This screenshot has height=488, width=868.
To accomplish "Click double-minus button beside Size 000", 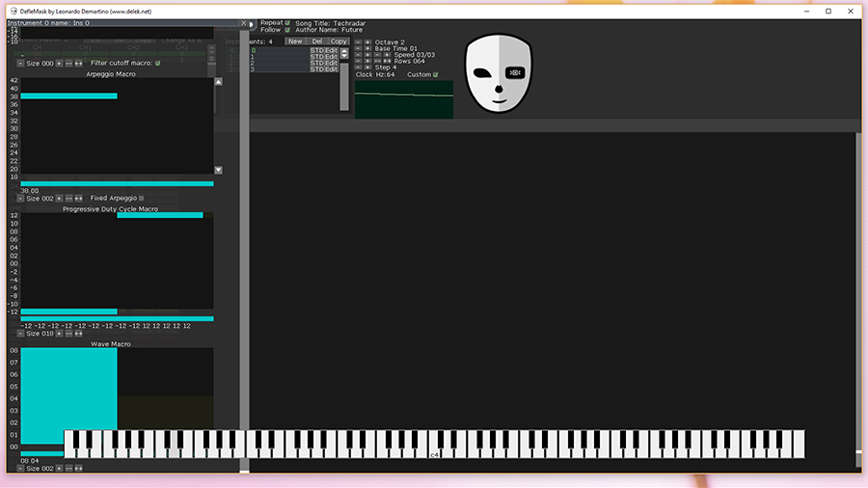I will click(68, 64).
